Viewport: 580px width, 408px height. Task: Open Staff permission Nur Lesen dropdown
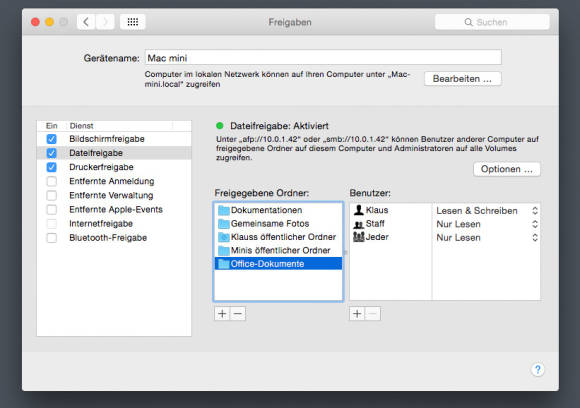pos(486,224)
